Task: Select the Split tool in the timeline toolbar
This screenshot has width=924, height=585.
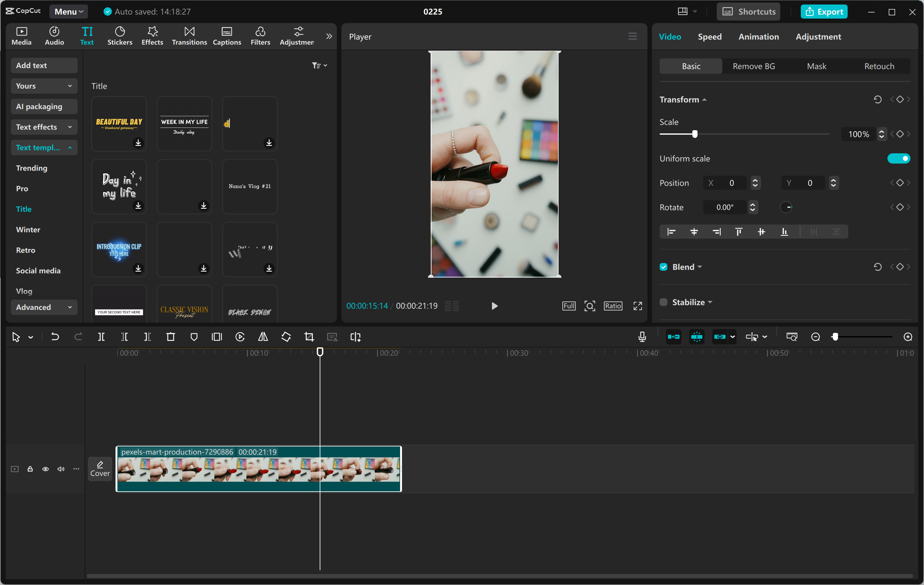Action: (x=102, y=337)
